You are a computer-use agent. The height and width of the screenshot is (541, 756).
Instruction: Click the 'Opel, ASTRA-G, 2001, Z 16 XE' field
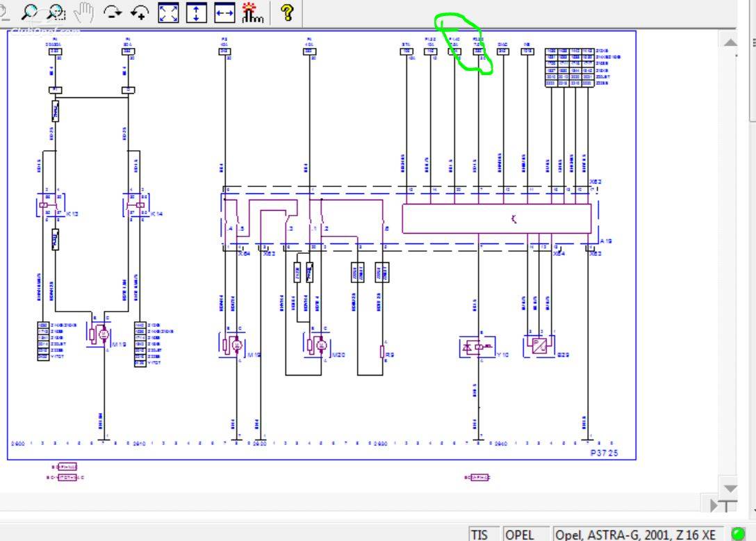[637, 534]
